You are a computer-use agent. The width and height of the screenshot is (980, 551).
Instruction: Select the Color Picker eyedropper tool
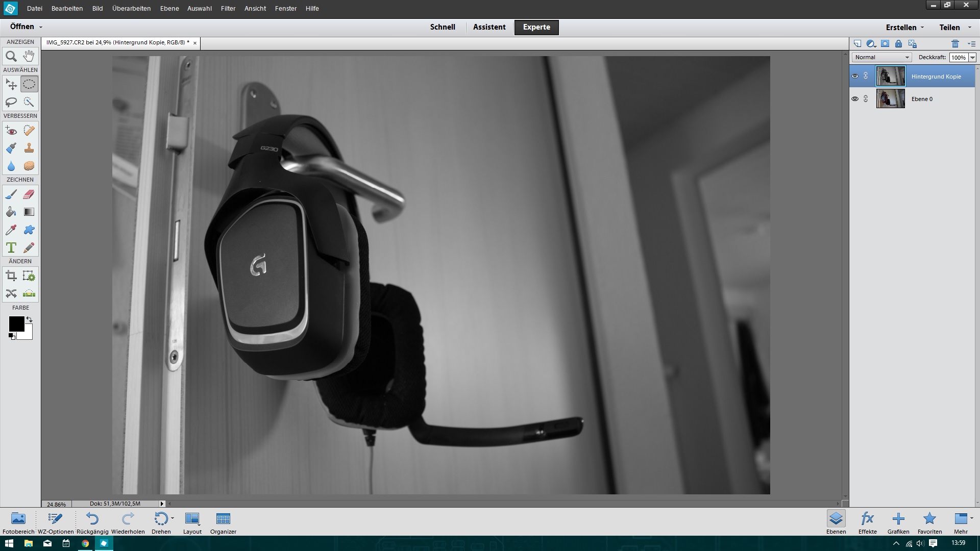coord(11,230)
